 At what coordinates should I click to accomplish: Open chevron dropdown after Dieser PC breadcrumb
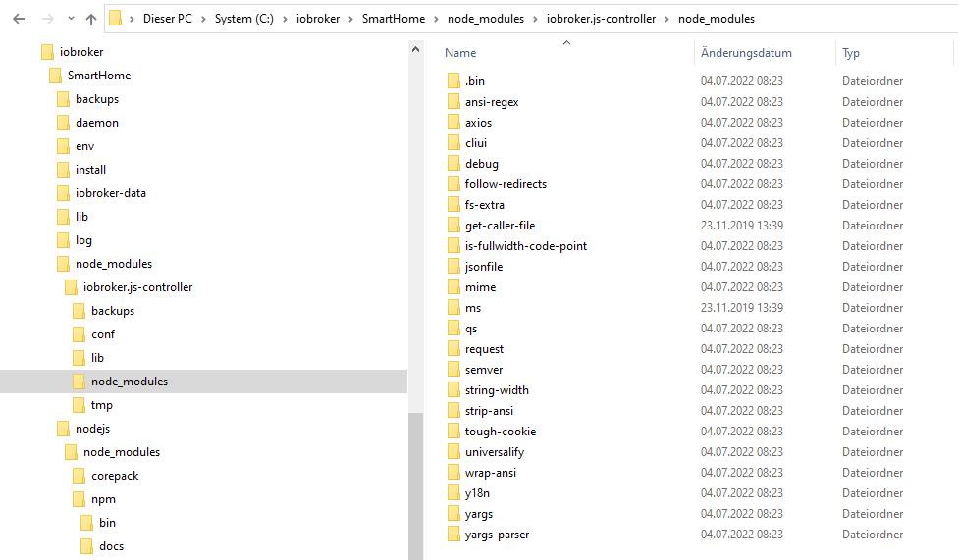[203, 19]
